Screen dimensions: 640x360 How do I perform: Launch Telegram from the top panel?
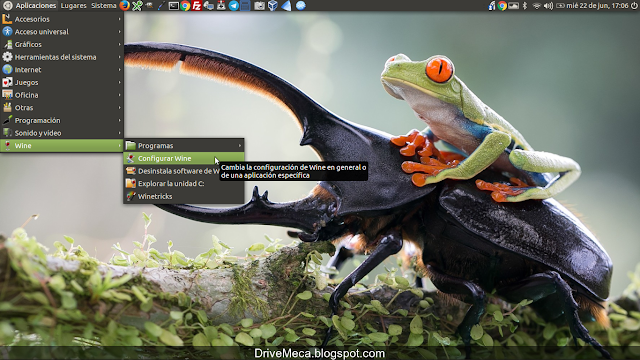point(233,6)
